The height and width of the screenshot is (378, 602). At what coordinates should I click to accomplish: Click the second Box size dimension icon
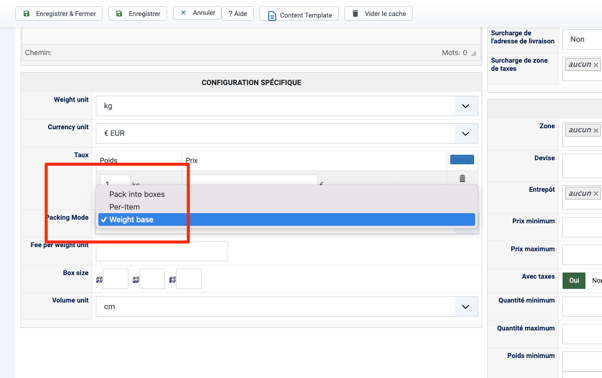point(136,280)
